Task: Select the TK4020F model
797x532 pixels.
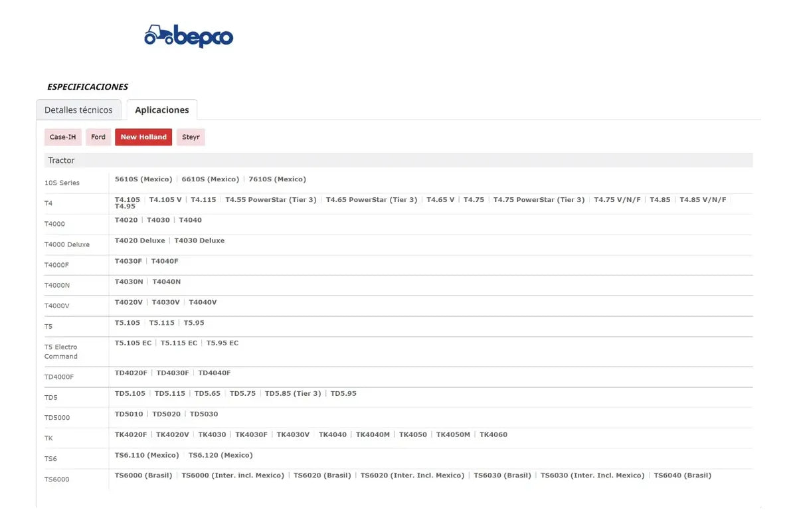Action: (x=131, y=436)
